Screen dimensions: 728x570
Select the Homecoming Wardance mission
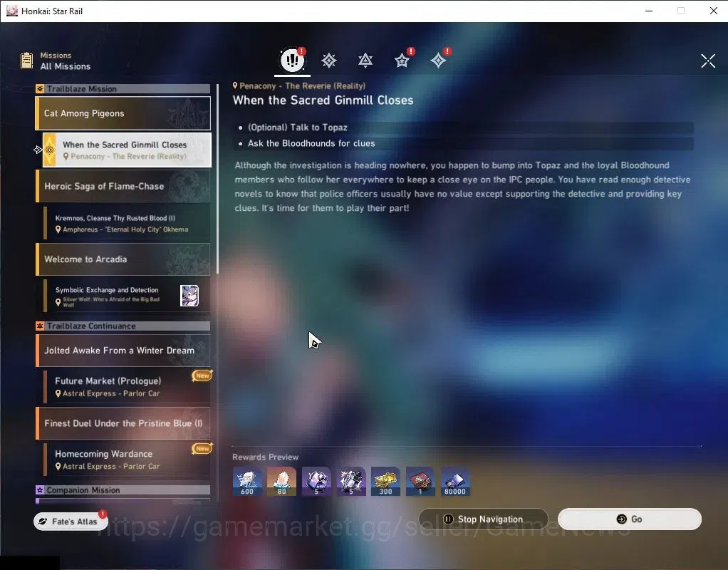tap(127, 460)
